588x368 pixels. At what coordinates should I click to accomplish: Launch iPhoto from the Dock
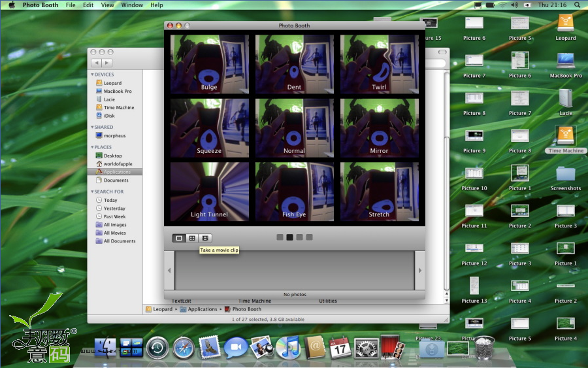coord(262,347)
